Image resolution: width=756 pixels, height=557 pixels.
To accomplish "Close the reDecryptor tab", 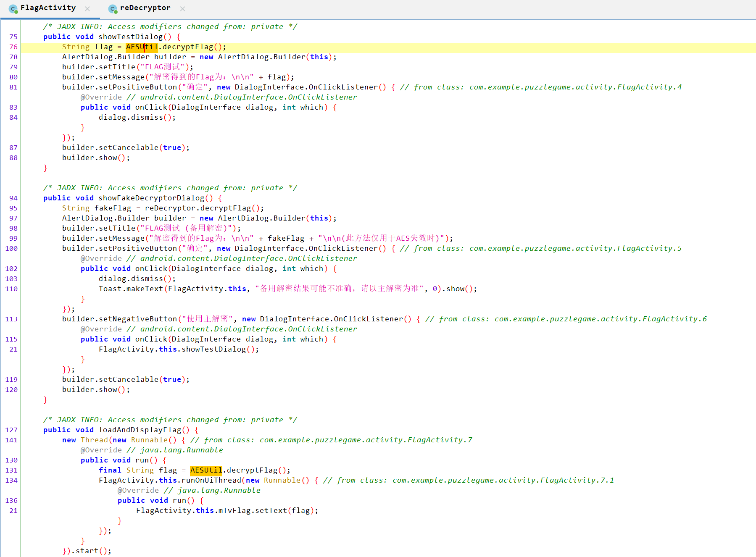I will pyautogui.click(x=182, y=9).
